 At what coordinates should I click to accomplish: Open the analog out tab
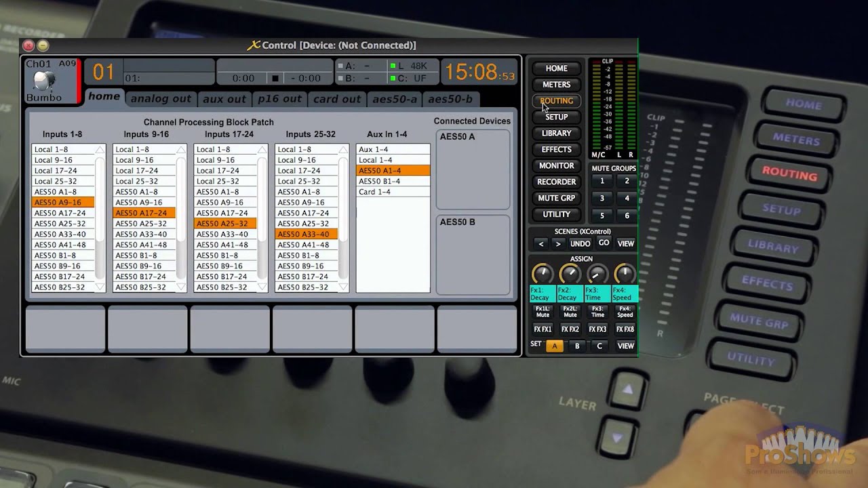[161, 99]
